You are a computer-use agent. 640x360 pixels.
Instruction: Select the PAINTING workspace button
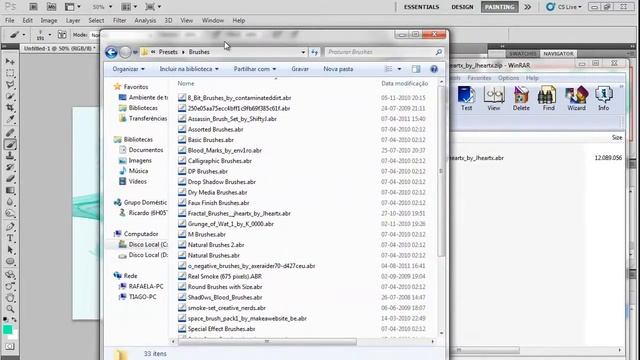pyautogui.click(x=499, y=7)
